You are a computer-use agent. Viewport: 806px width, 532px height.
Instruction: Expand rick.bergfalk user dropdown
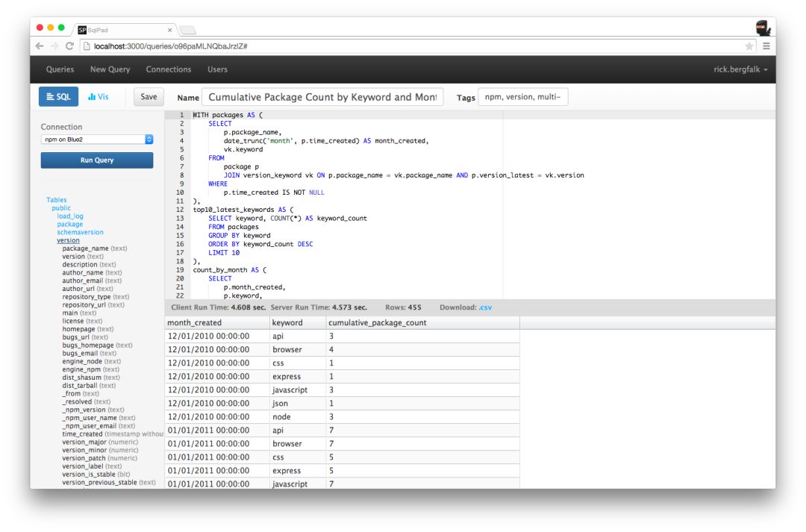pos(740,69)
